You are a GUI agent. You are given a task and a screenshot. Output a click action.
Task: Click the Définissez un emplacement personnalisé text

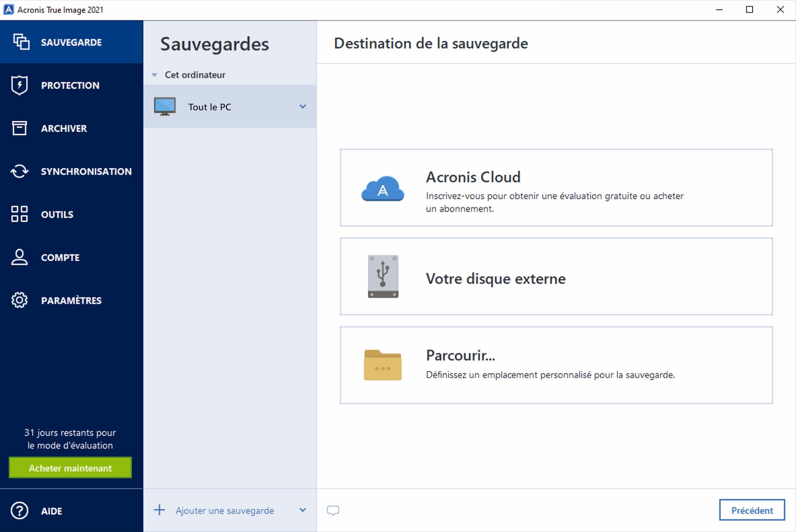pos(550,375)
